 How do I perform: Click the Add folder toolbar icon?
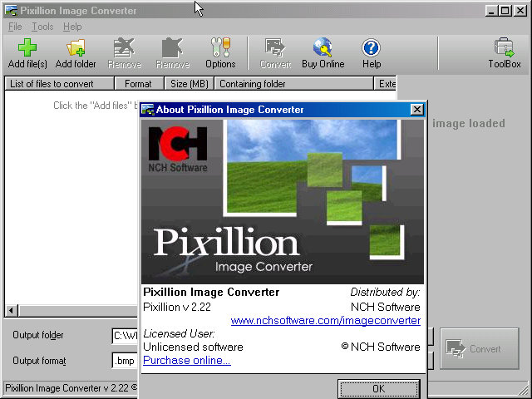[76, 53]
